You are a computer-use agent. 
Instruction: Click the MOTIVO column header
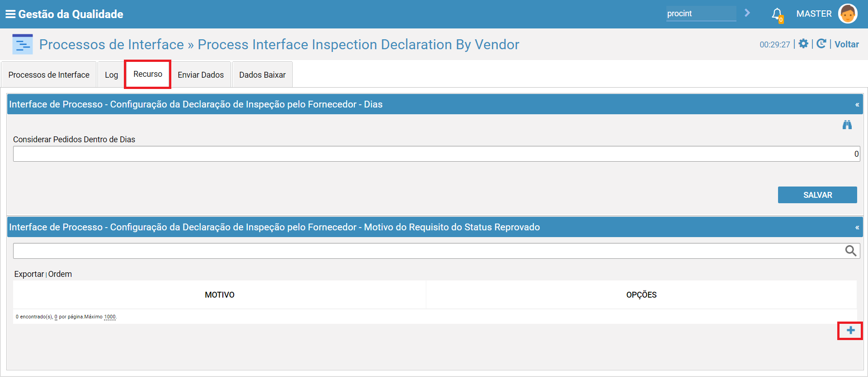(220, 295)
